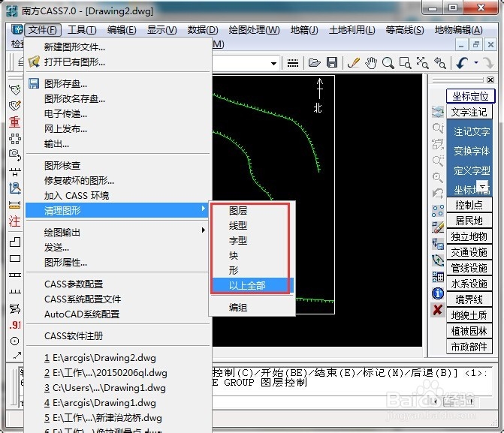The image size is (504, 433).
Task: Choose 加入 CASS 环境 entry
Action: [x=118, y=196]
